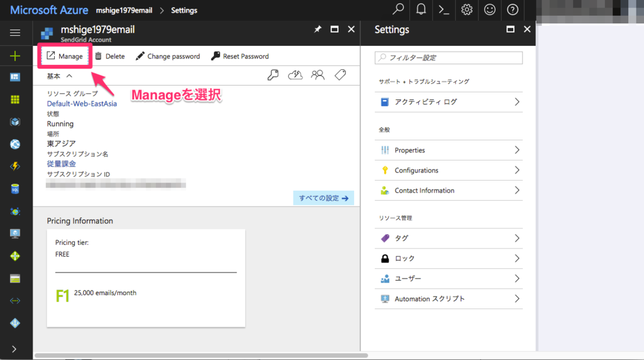Click the horizontal scrollbar at bottom
Viewport: 644px width, 360px height.
201,355
